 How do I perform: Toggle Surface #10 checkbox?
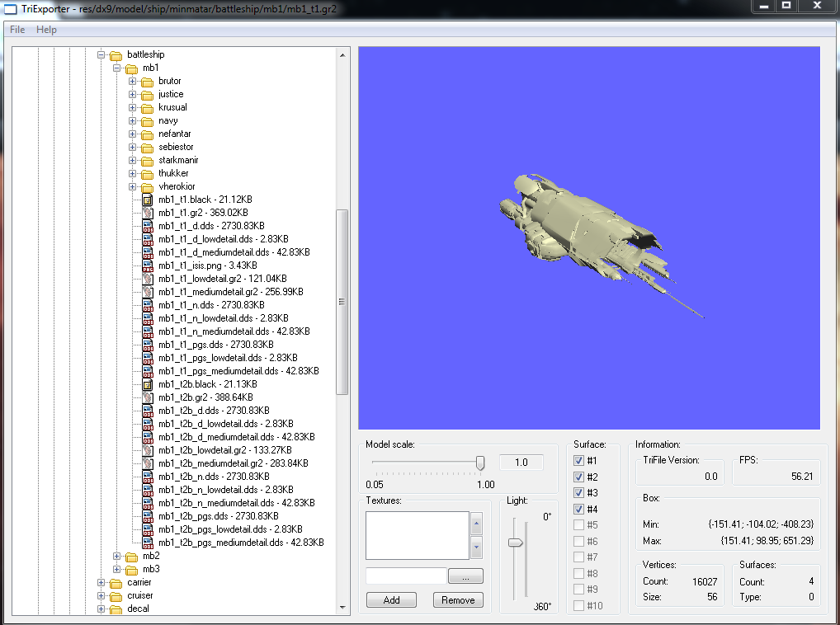(578, 605)
